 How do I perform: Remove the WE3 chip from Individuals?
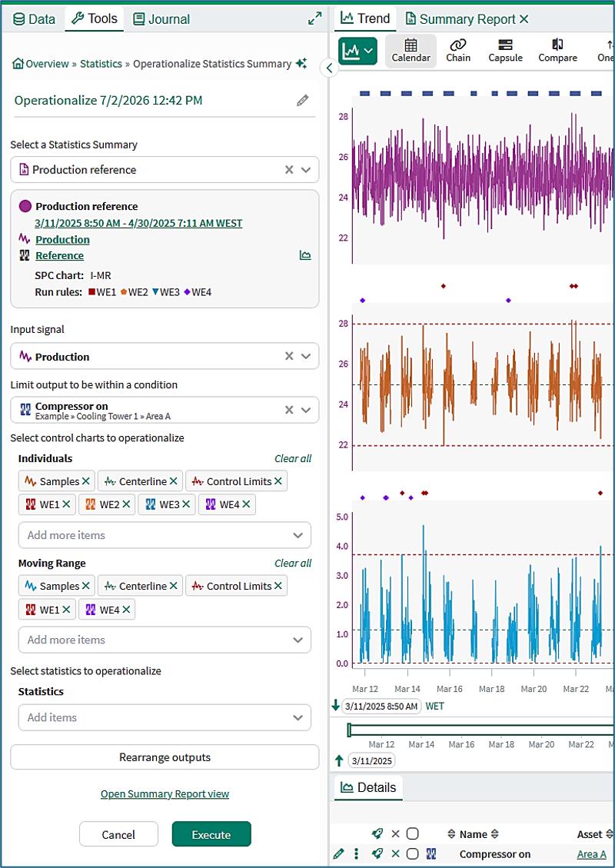(x=186, y=504)
